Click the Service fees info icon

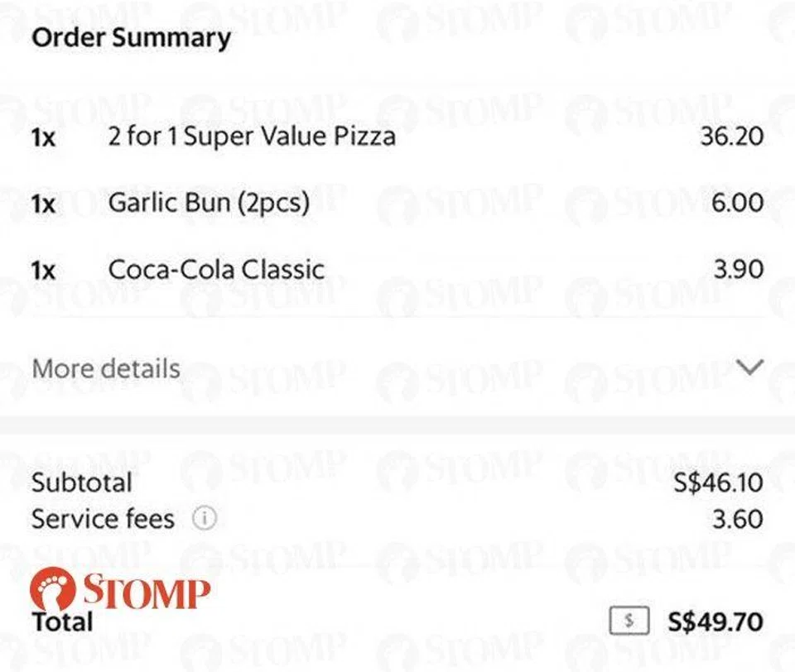(x=204, y=520)
